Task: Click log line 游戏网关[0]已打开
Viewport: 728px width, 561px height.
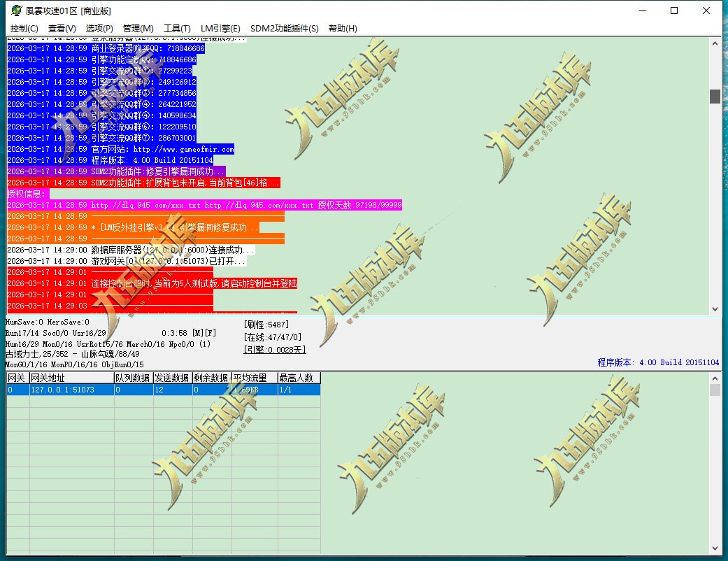Action: pos(127,261)
